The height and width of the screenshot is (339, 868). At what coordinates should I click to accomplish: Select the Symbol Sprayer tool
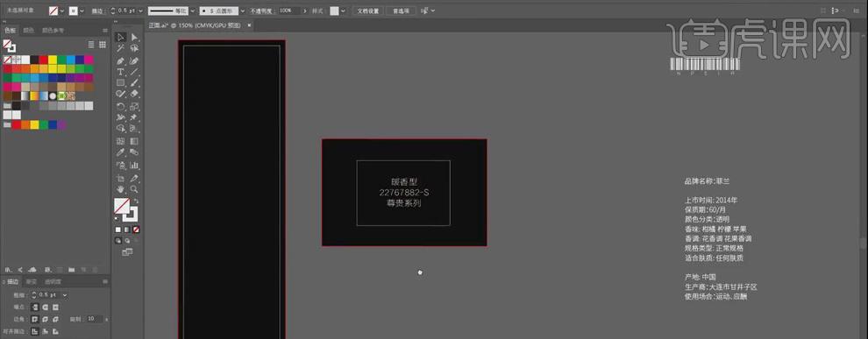click(x=121, y=165)
